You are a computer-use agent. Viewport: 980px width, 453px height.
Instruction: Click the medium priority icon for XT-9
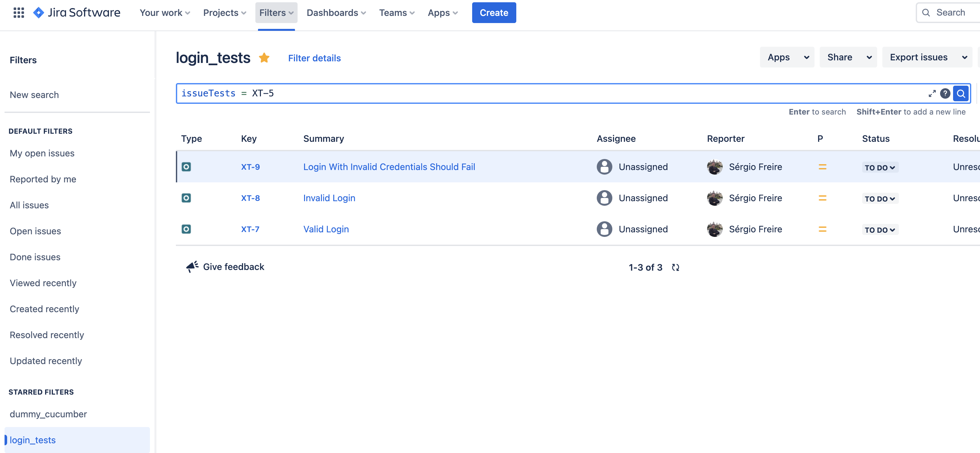coord(822,167)
